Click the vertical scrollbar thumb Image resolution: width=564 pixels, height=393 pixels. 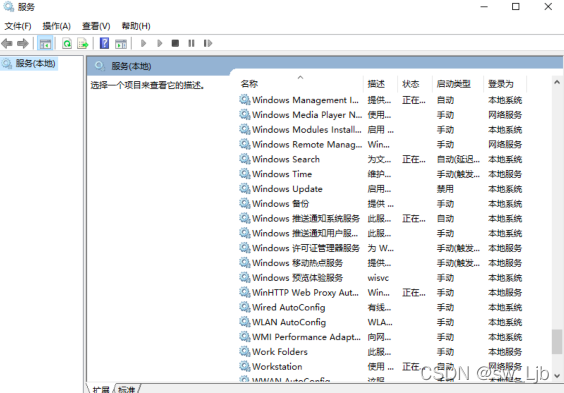click(x=557, y=342)
